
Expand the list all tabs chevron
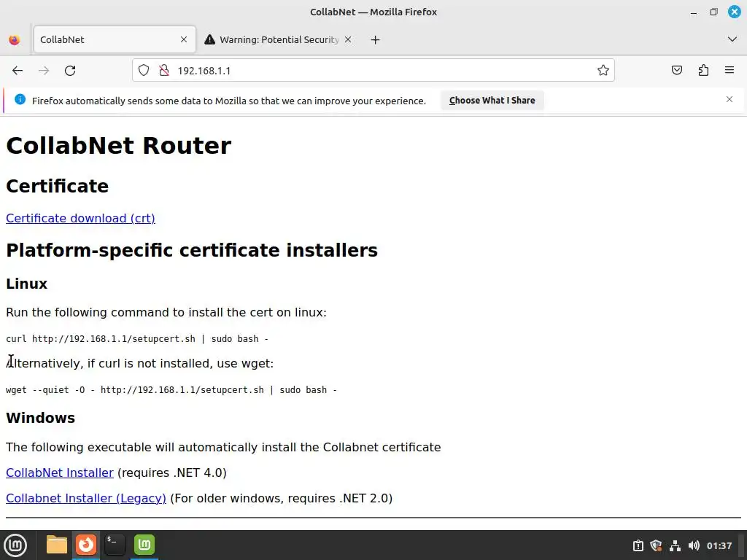[732, 39]
